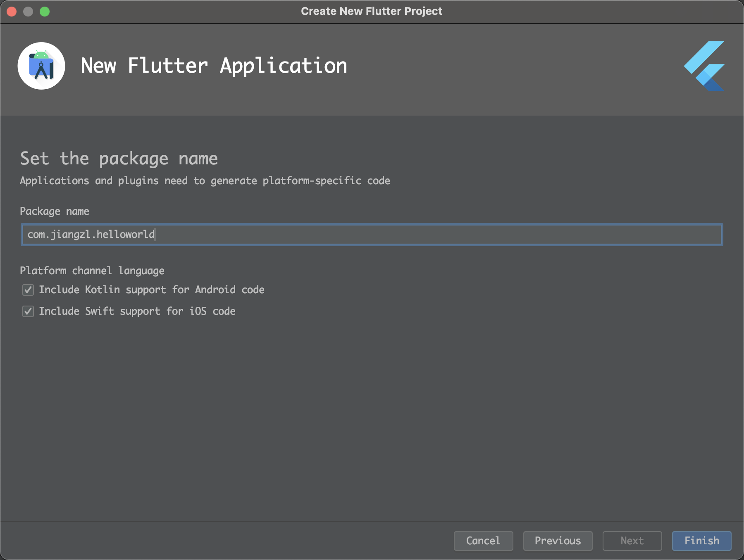Click the 'Platform channel language' label
Screen dimensions: 744x560
pyautogui.click(x=92, y=271)
